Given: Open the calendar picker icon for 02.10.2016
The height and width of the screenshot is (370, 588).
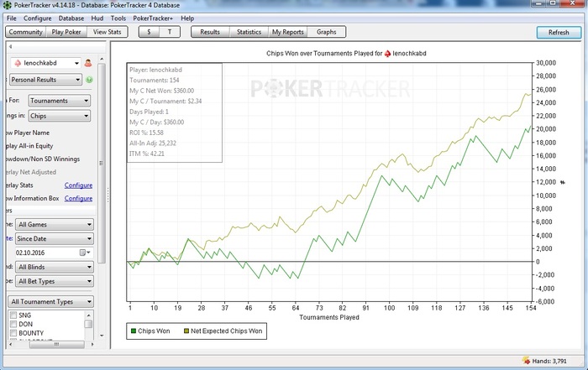Looking at the screenshot, I should click(85, 253).
